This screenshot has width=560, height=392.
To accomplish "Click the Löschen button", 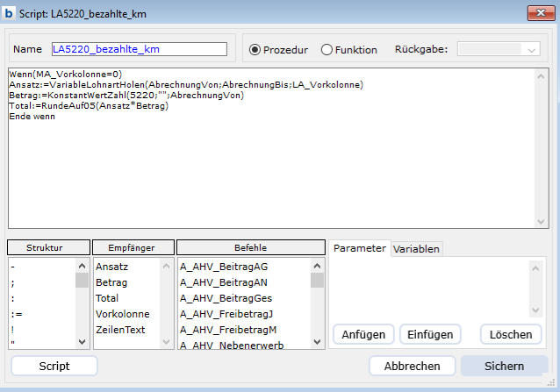I will click(x=511, y=334).
